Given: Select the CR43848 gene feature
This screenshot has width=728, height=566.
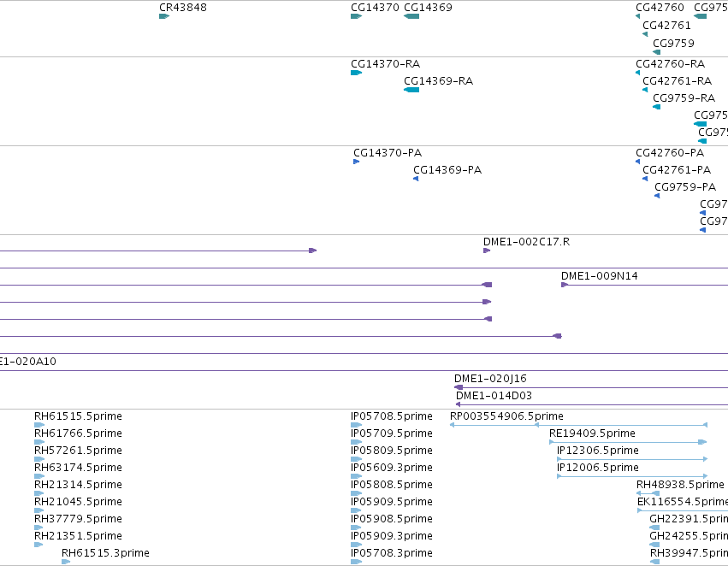Looking at the screenshot, I should tap(164, 16).
